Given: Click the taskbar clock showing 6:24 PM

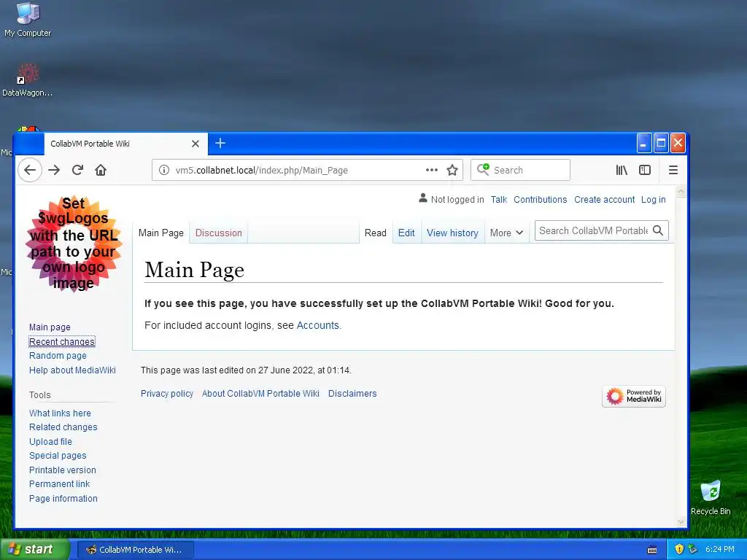Looking at the screenshot, I should click(720, 549).
